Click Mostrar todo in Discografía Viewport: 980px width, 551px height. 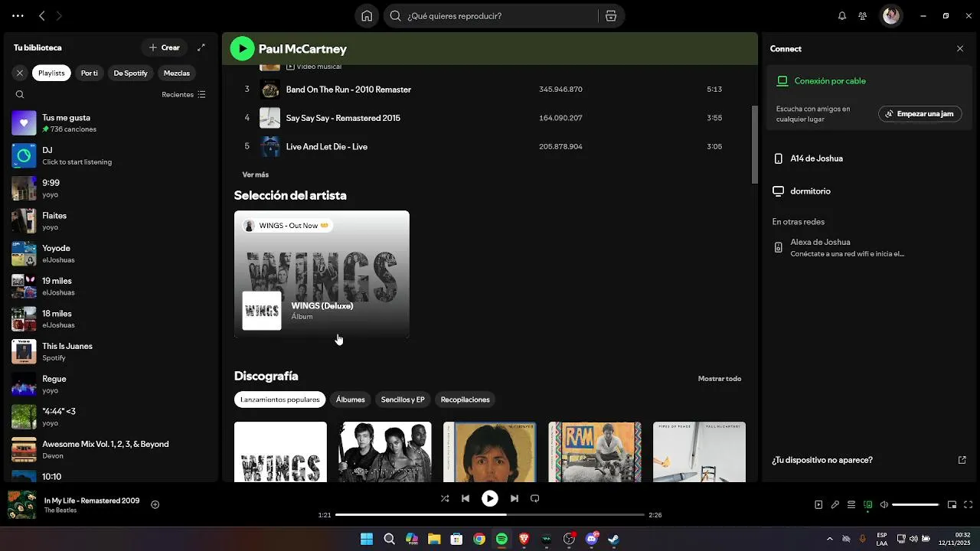[720, 379]
